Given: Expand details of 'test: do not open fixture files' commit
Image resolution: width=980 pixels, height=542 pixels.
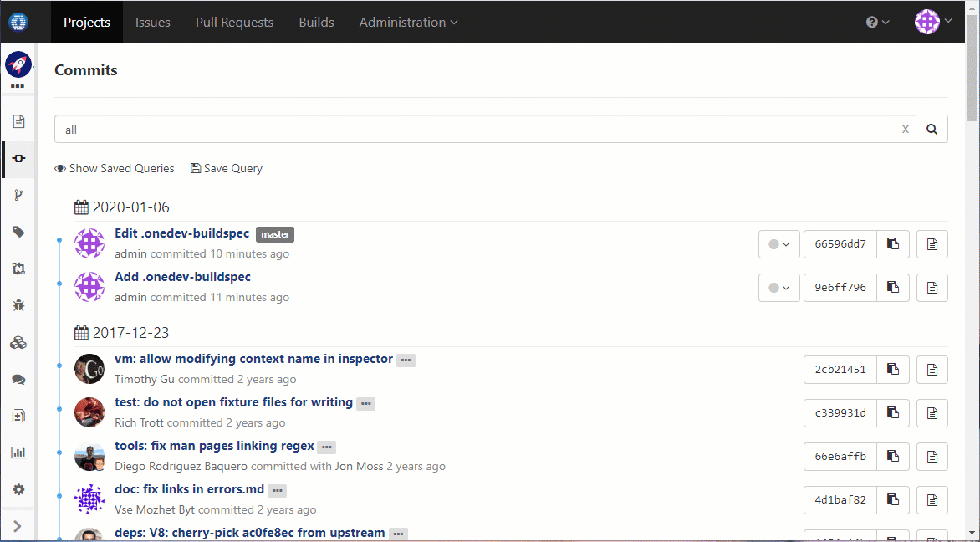Looking at the screenshot, I should pos(365,404).
